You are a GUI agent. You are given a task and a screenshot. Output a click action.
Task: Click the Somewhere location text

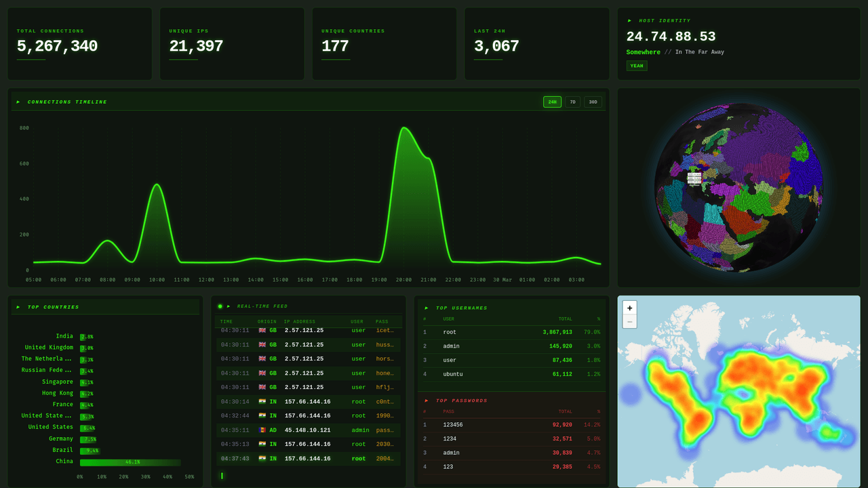643,52
